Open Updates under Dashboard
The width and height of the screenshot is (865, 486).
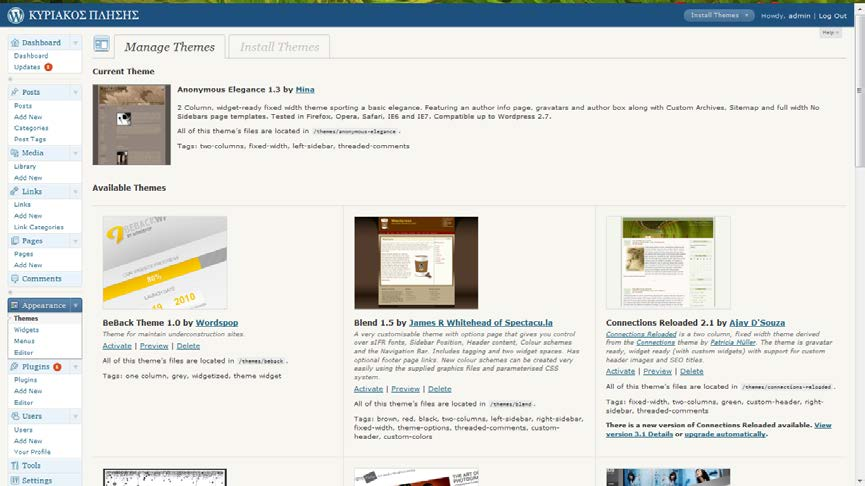pyautogui.click(x=27, y=67)
